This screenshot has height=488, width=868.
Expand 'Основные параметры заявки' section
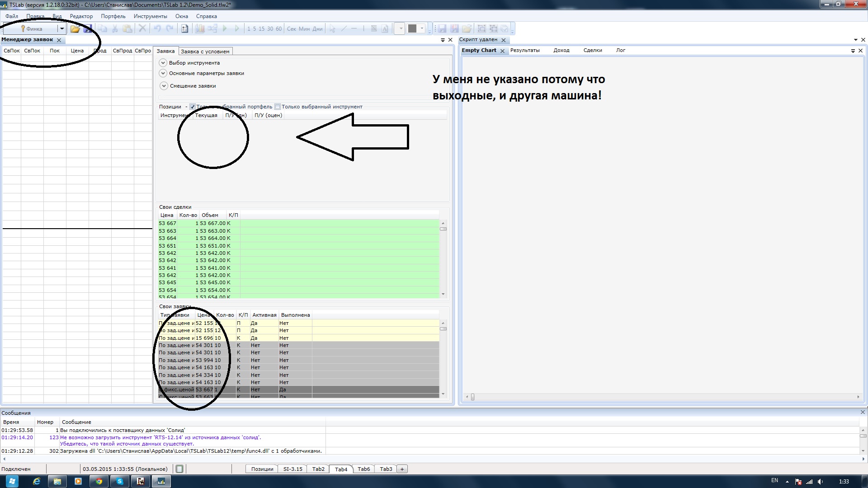tap(163, 73)
